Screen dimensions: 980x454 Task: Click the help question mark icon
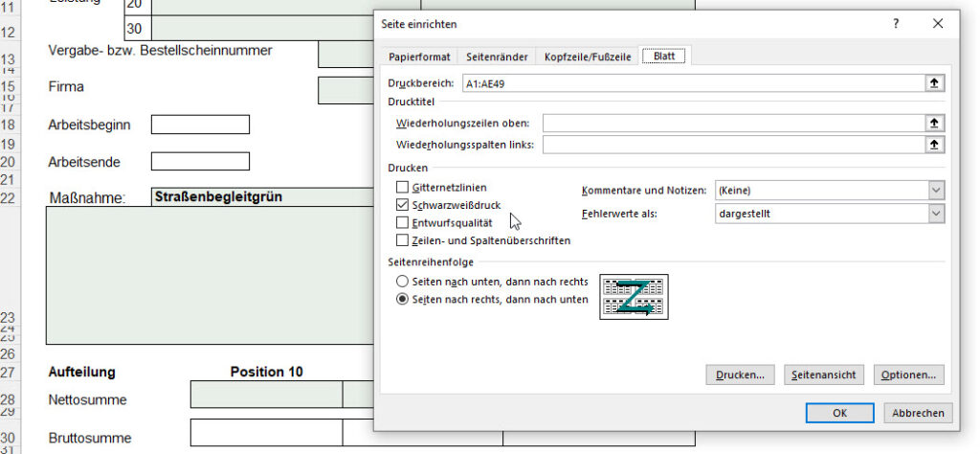click(896, 24)
